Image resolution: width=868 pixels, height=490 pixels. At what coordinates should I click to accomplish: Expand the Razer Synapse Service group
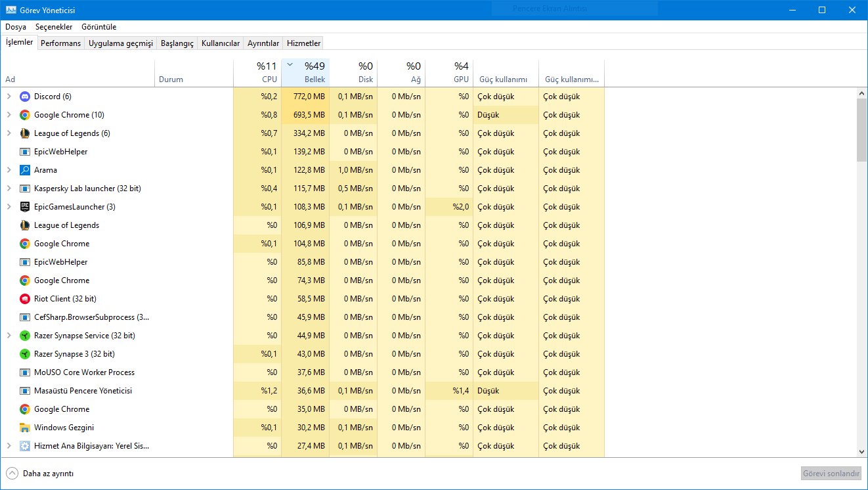click(x=9, y=336)
